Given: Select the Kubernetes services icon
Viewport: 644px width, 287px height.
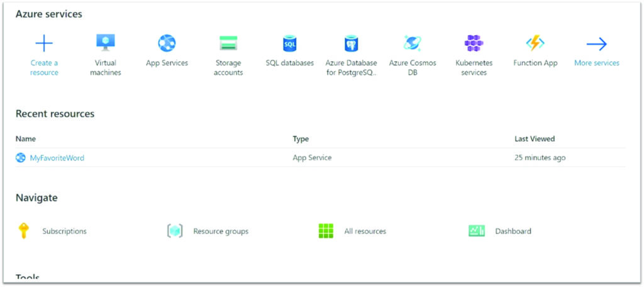Looking at the screenshot, I should 474,43.
